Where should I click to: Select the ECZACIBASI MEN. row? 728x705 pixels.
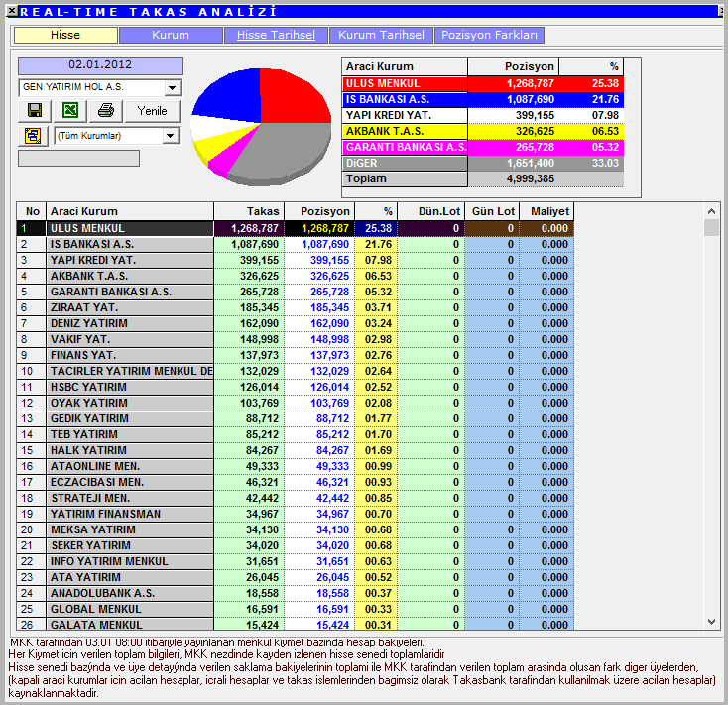(x=296, y=482)
